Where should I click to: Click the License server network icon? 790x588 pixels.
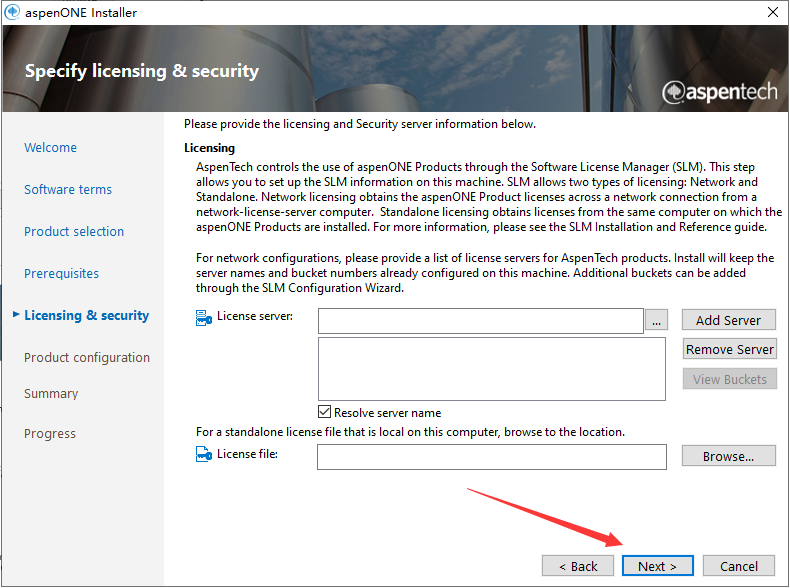click(203, 318)
